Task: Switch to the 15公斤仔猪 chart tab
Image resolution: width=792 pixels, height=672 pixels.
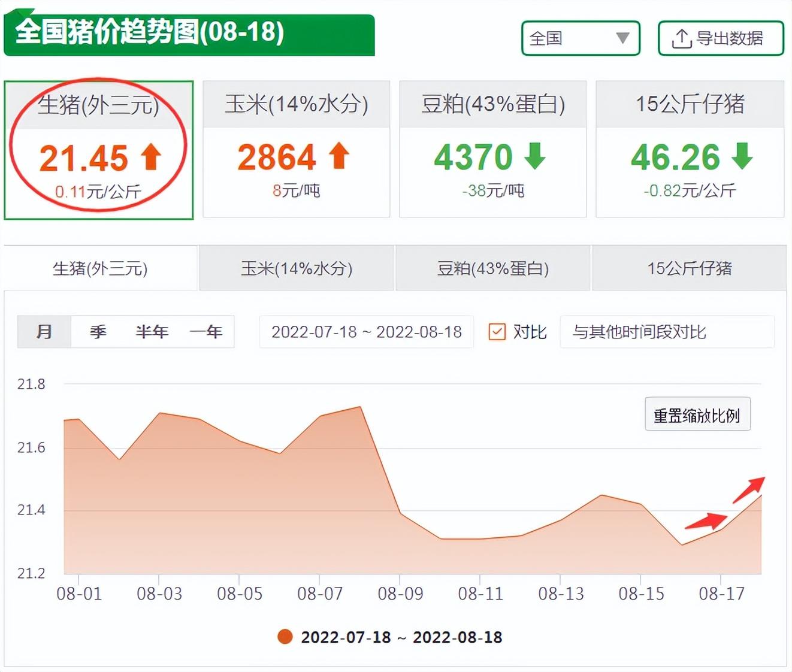Action: tap(690, 268)
